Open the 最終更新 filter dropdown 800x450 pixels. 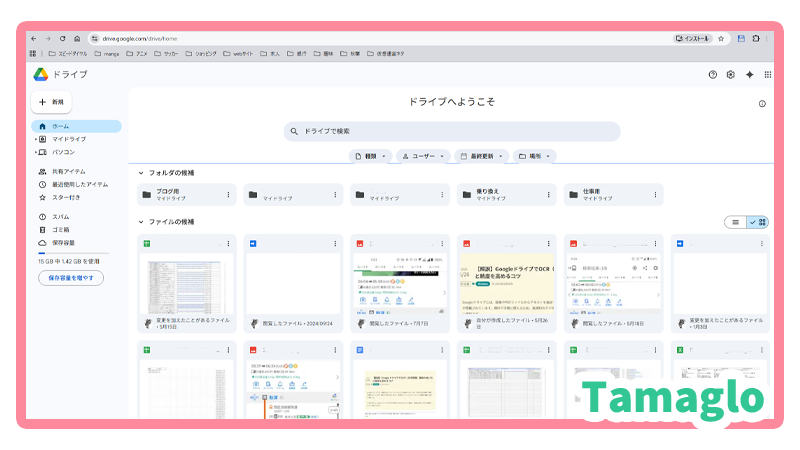(481, 156)
